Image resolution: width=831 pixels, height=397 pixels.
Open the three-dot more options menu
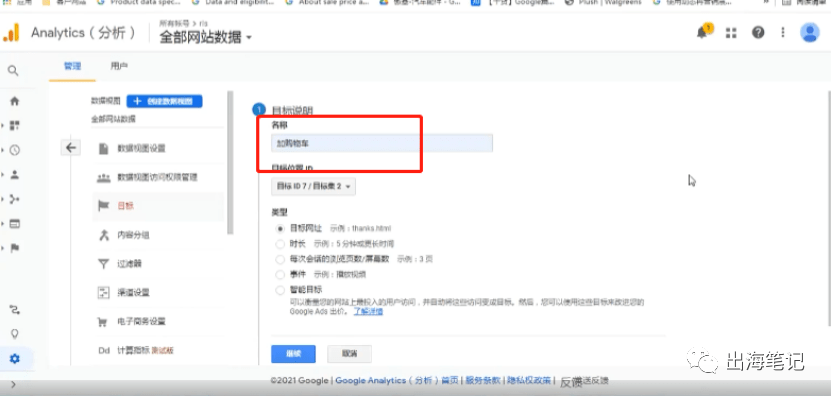click(x=783, y=33)
